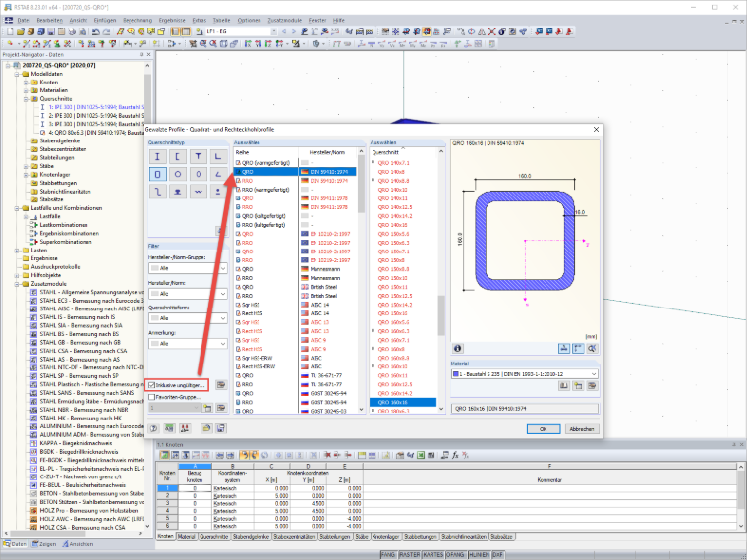Select cross-section QRO 150x8 in list
The image size is (747, 560).
tap(403, 260)
